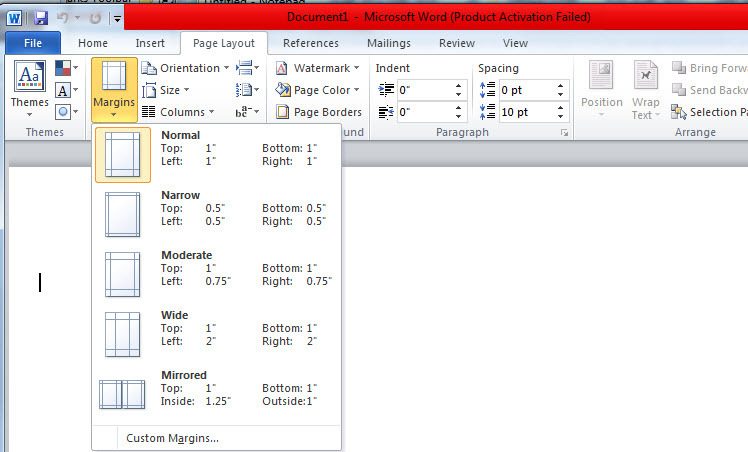Click the Undo icon in quick access toolbar
748x452 pixels.
tap(62, 19)
